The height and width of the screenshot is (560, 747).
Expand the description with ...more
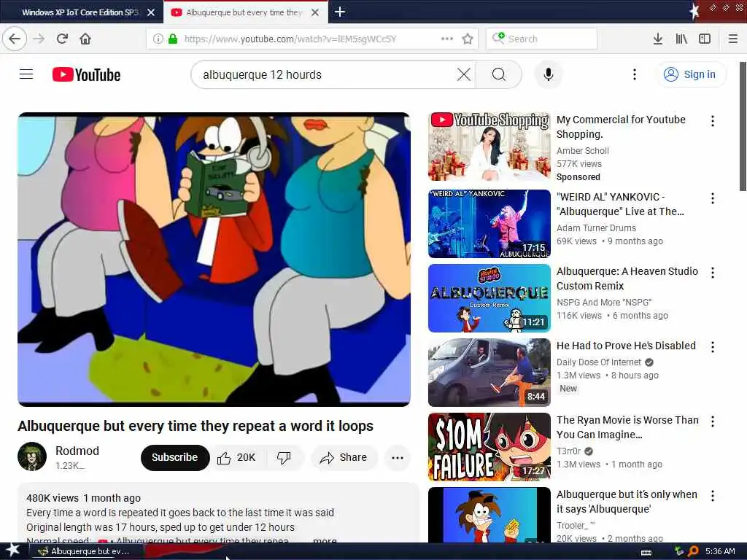(x=325, y=540)
